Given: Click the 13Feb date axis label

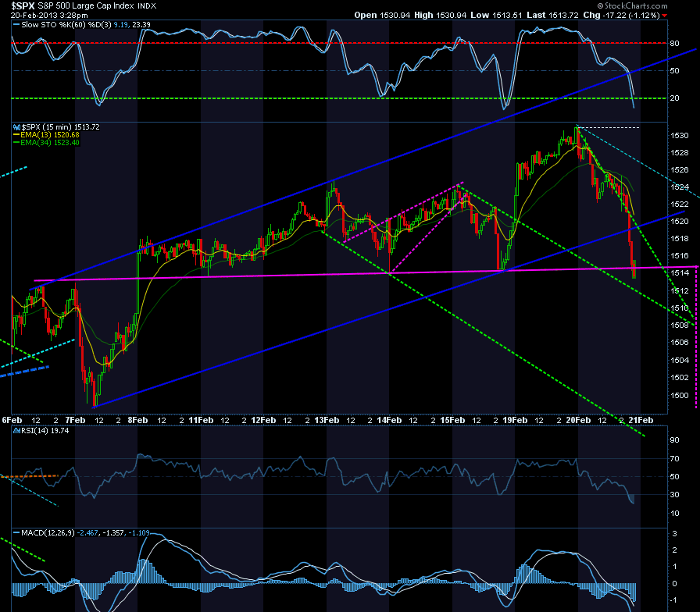Looking at the screenshot, I should click(327, 420).
